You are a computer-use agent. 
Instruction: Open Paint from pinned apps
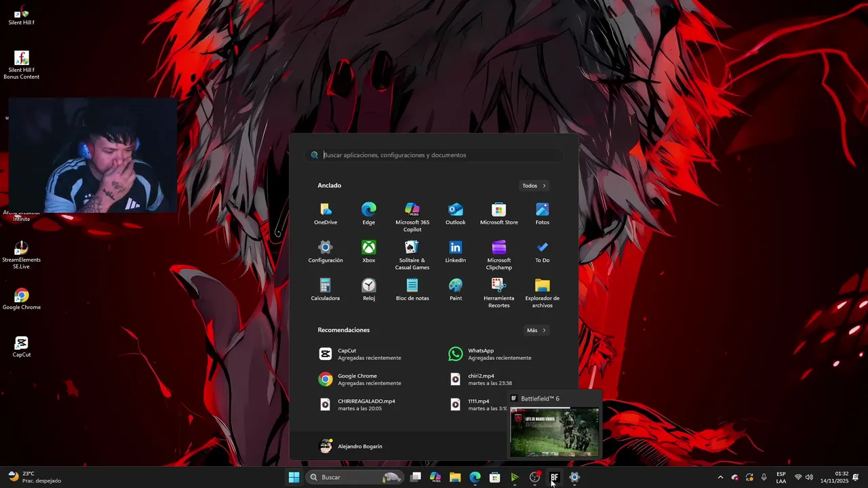click(456, 289)
